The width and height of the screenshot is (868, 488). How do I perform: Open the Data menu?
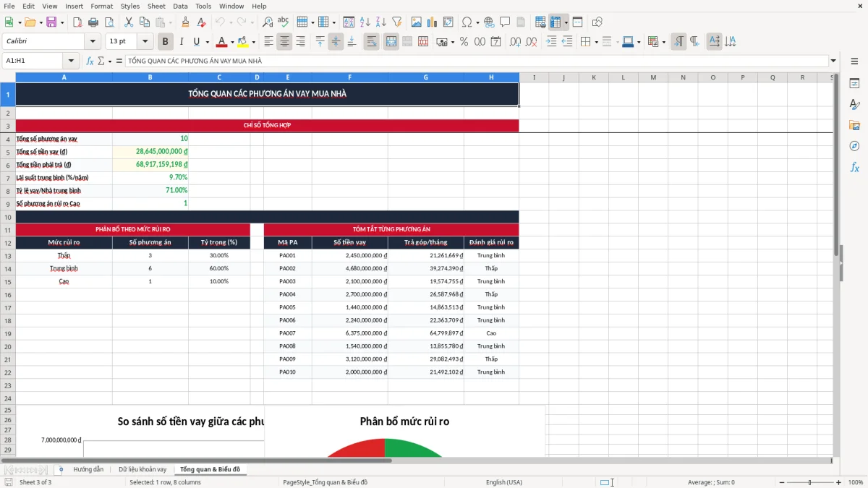click(x=180, y=6)
